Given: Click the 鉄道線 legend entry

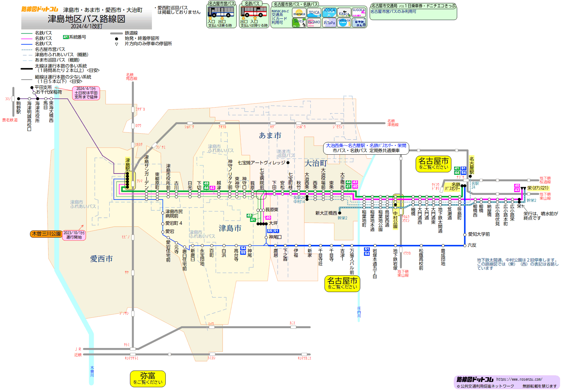Looking at the screenshot, I should (x=131, y=33).
